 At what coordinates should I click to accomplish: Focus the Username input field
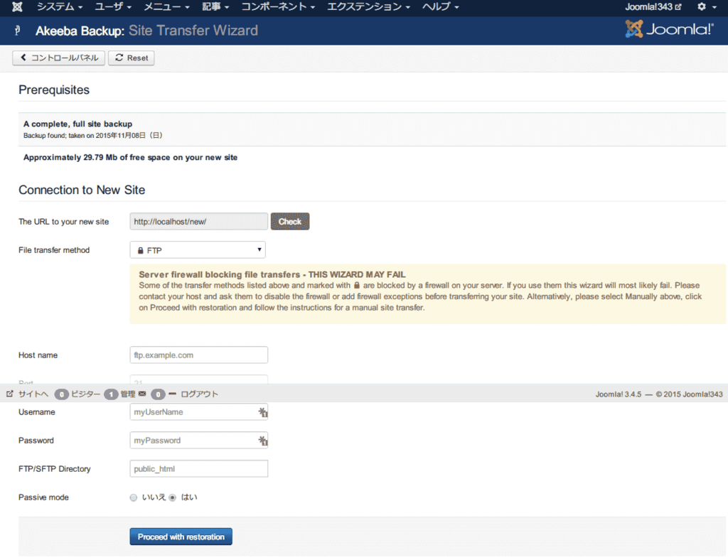point(199,412)
